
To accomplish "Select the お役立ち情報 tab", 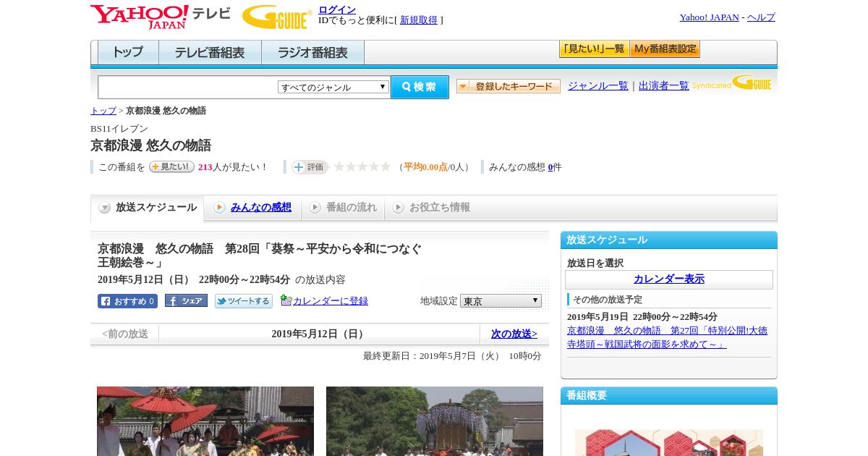I will [431, 208].
